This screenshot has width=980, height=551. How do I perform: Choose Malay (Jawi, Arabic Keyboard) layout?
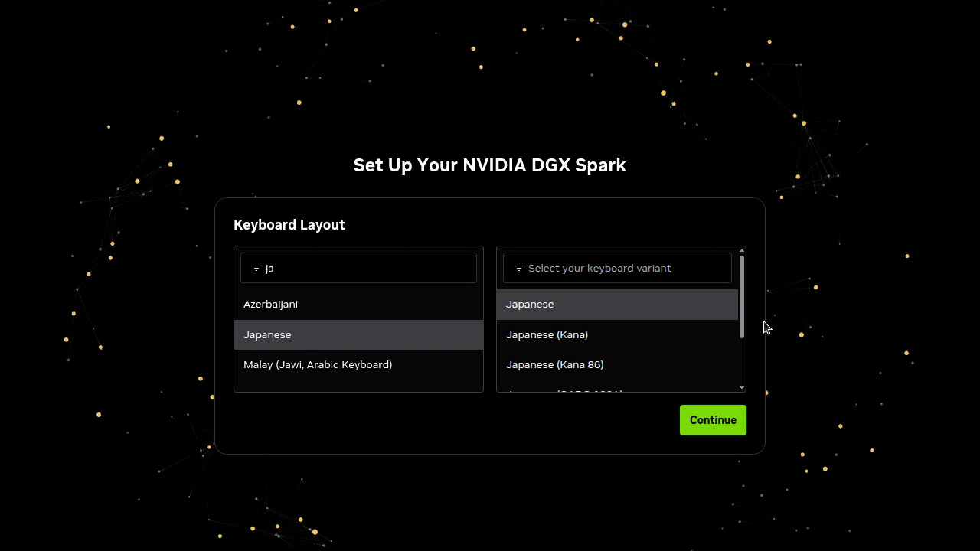pyautogui.click(x=358, y=365)
